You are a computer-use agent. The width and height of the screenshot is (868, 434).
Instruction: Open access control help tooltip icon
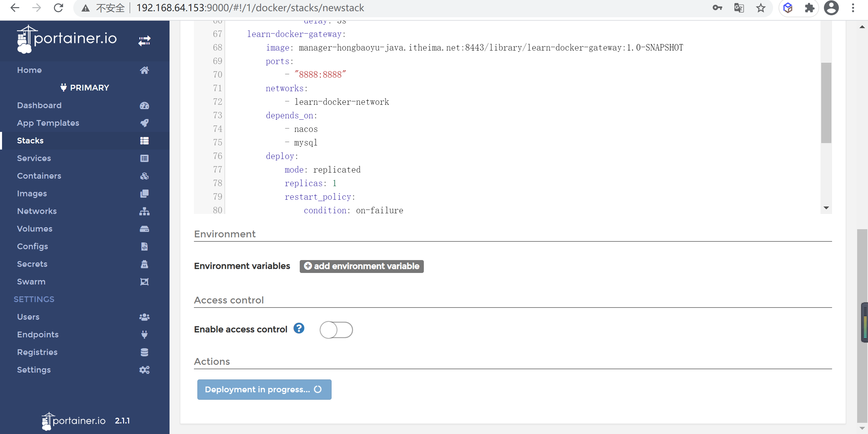[x=299, y=328]
